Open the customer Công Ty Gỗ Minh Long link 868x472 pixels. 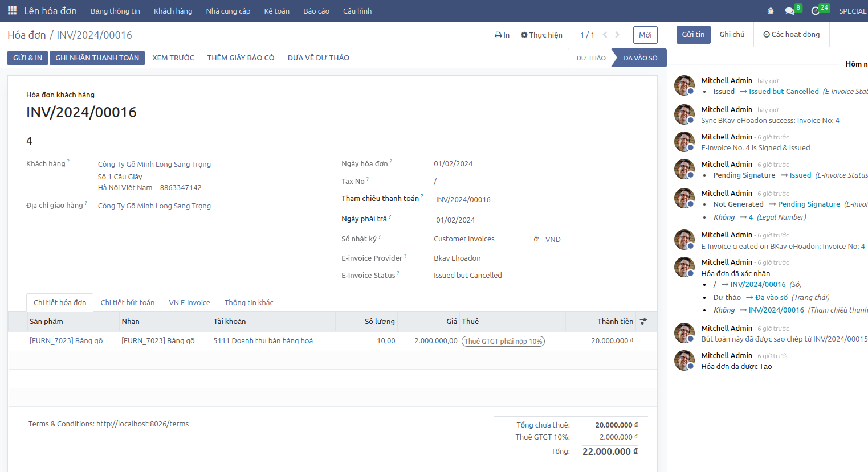(x=154, y=164)
